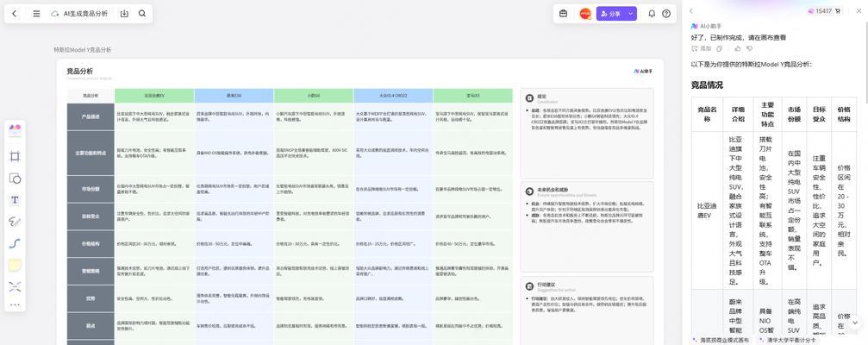Select the 目标受众 row header
This screenshot has width=868, height=345.
91,216
